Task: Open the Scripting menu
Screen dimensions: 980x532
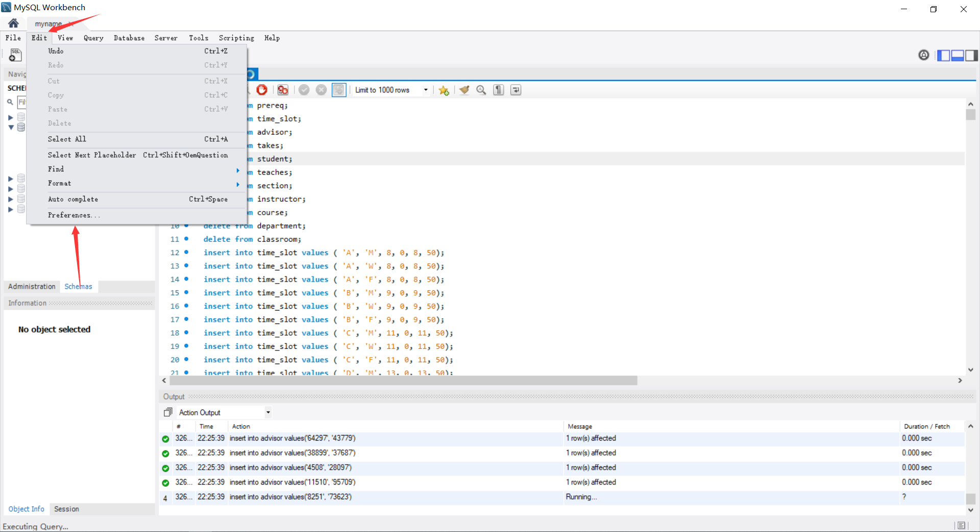Action: point(236,38)
